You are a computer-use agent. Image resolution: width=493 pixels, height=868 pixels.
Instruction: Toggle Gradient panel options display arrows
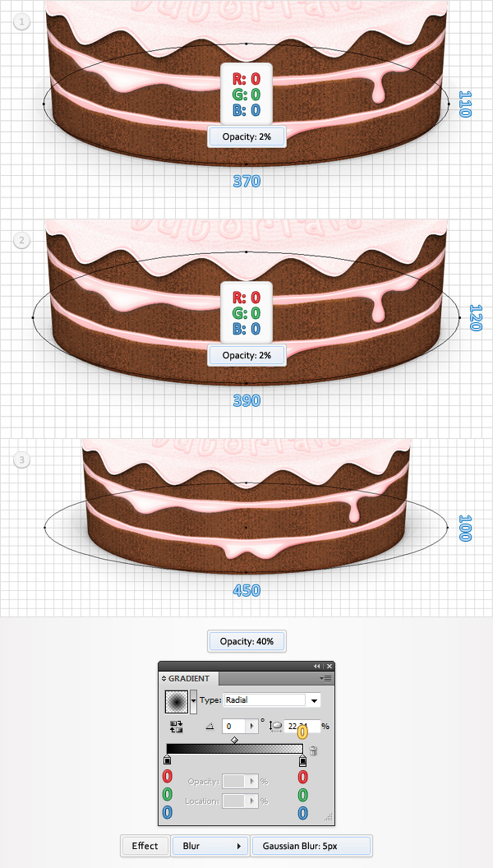pos(164,678)
